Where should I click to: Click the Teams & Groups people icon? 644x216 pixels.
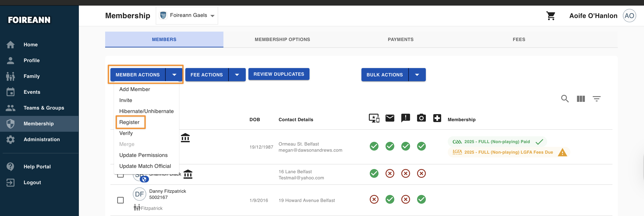(11, 108)
